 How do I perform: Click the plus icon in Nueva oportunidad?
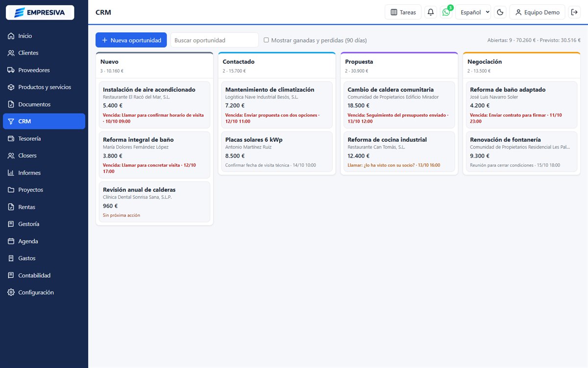click(x=105, y=40)
